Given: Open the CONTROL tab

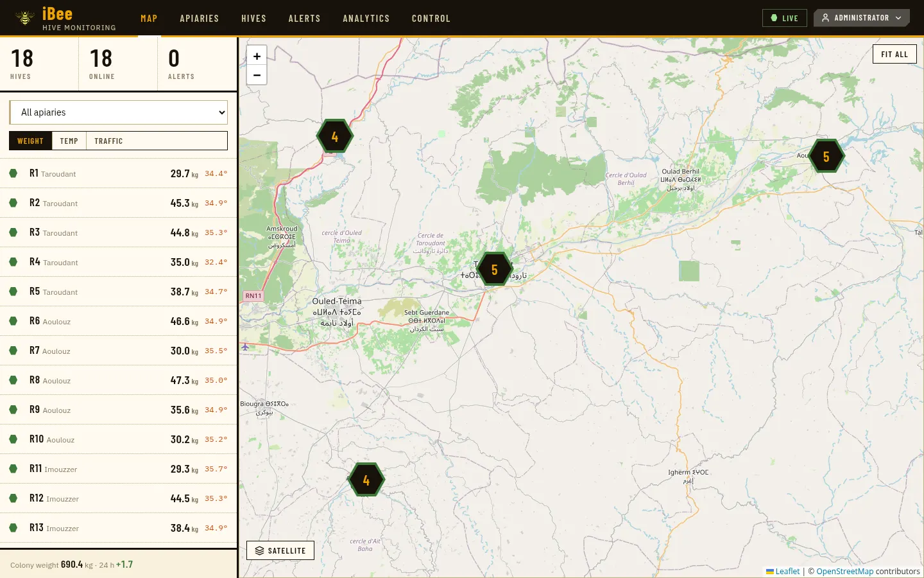Looking at the screenshot, I should 431,19.
